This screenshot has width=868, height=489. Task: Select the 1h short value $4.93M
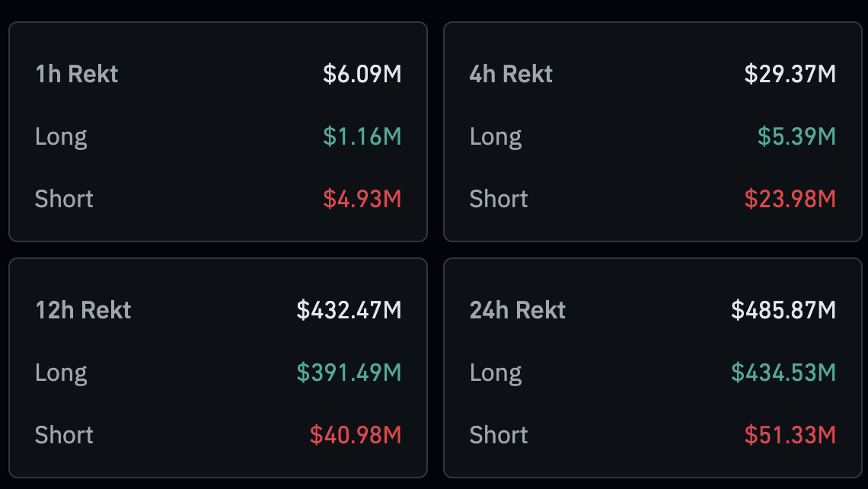click(x=362, y=199)
